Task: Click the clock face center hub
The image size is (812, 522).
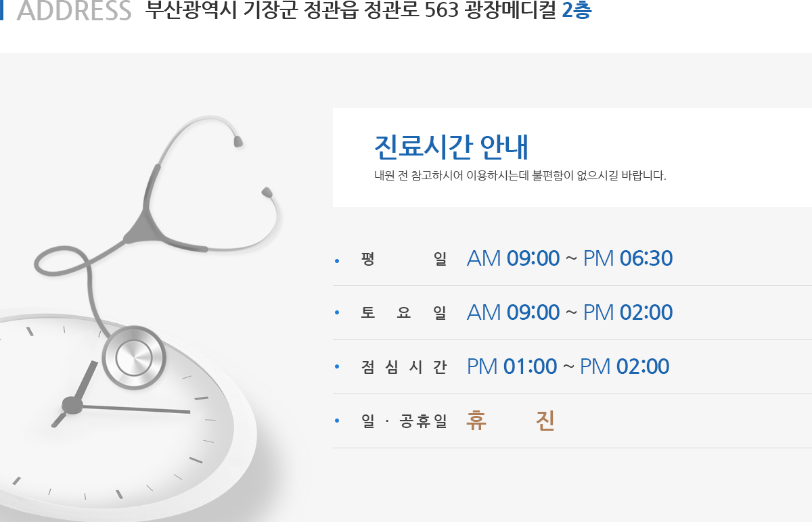Action: 72,405
